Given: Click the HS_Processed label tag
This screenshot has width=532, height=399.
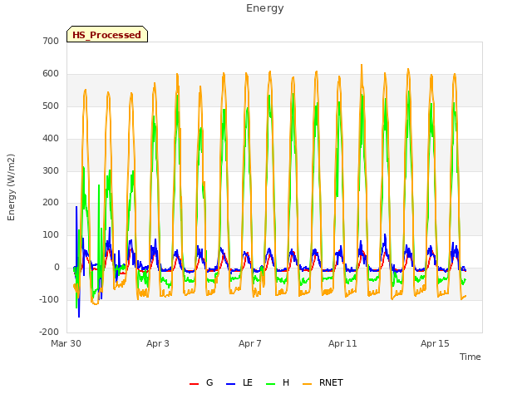Looking at the screenshot, I should [107, 34].
